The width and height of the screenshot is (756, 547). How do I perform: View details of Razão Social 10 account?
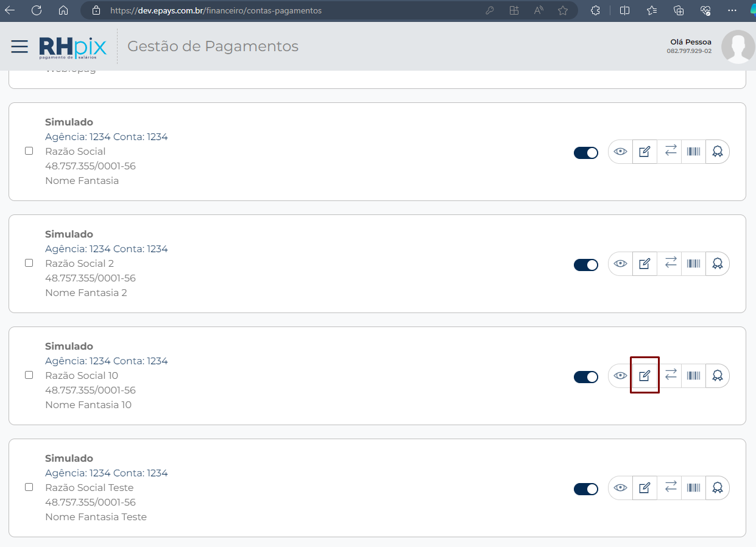click(620, 376)
